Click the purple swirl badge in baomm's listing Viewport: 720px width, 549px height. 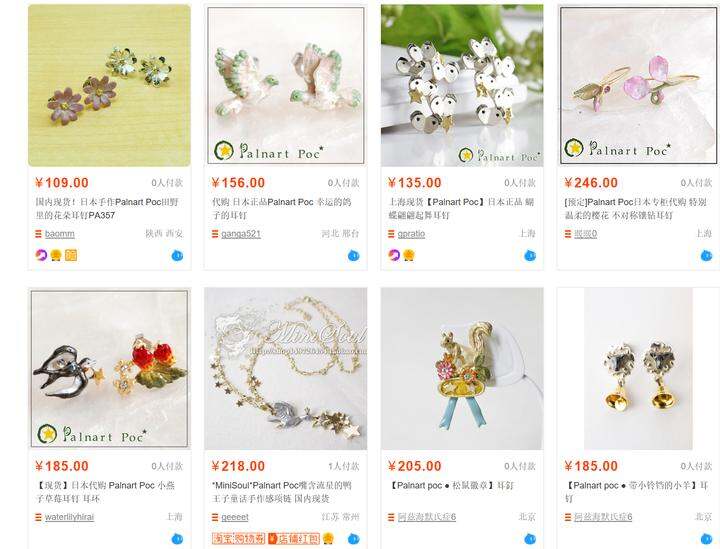click(41, 255)
